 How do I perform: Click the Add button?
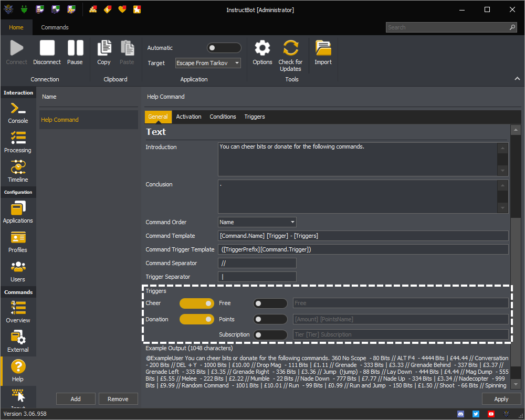(76, 399)
